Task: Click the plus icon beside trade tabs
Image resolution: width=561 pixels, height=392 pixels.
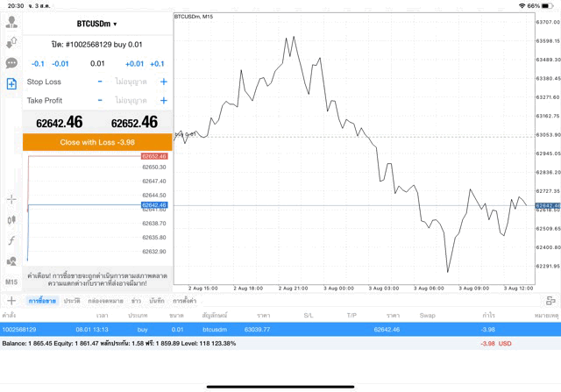Action: pos(11,301)
